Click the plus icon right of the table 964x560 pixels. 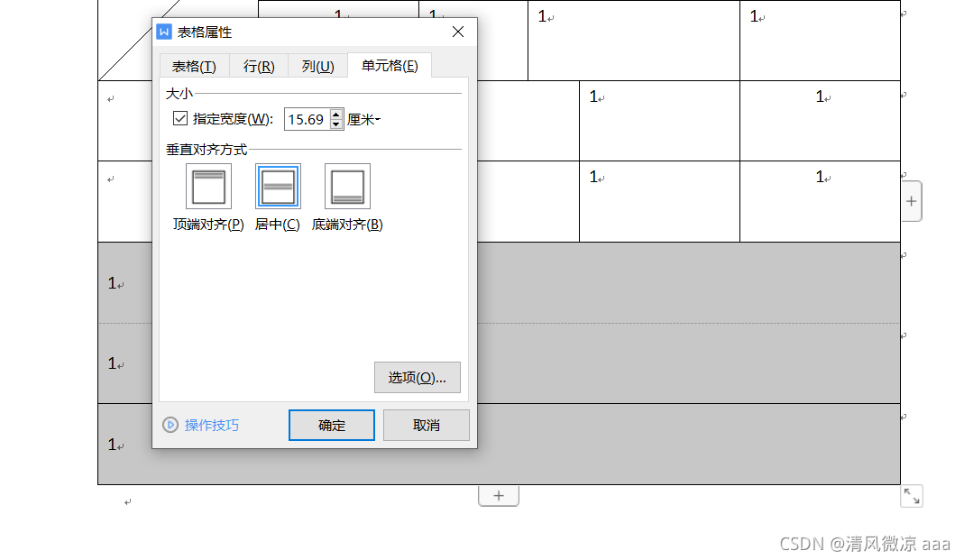click(x=910, y=201)
